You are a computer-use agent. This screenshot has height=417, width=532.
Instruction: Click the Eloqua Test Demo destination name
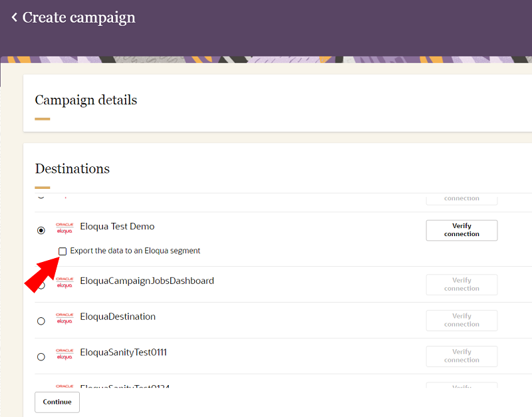117,227
